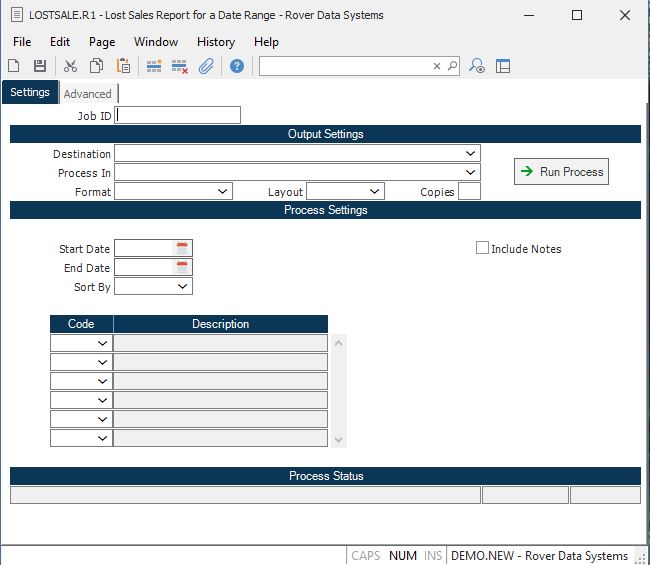Open the Help question mark icon
The width and height of the screenshot is (650, 565).
click(237, 66)
